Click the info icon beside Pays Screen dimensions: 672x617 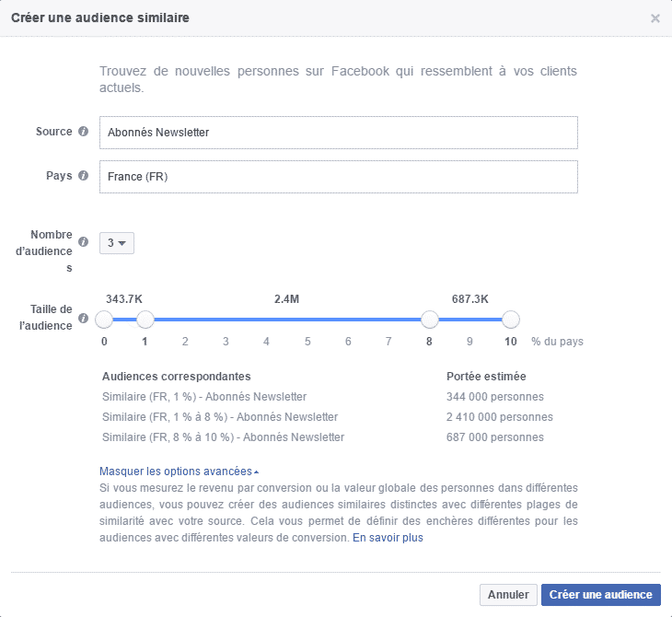pyautogui.click(x=84, y=176)
